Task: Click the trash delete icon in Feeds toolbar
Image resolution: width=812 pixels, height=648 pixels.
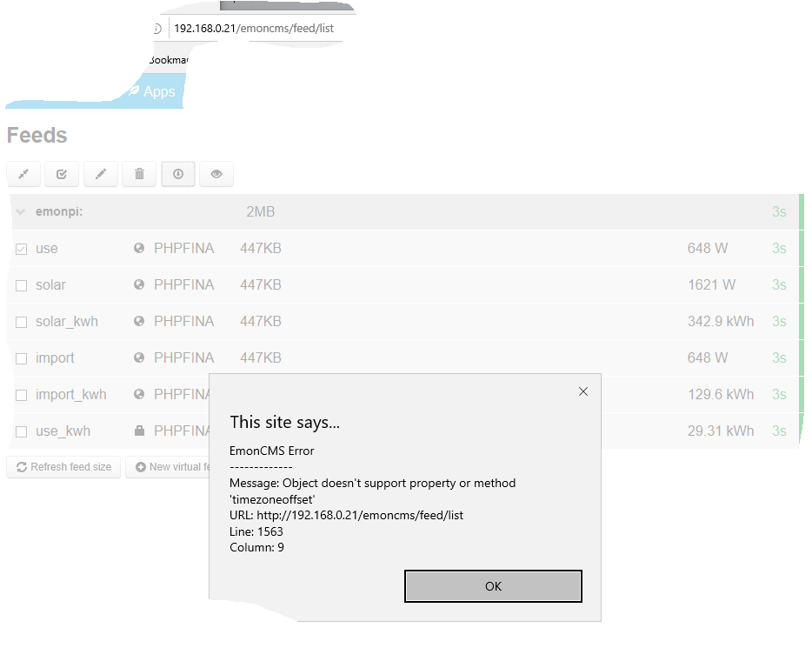Action: coord(139,174)
